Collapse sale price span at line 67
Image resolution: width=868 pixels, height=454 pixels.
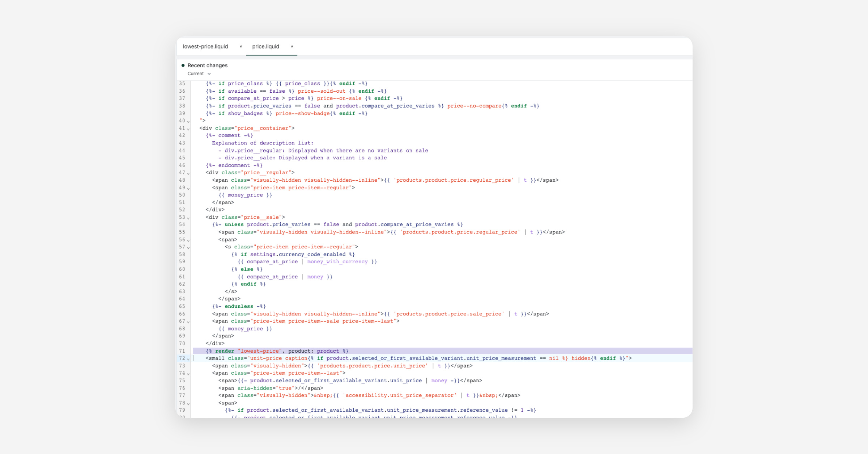(x=188, y=322)
